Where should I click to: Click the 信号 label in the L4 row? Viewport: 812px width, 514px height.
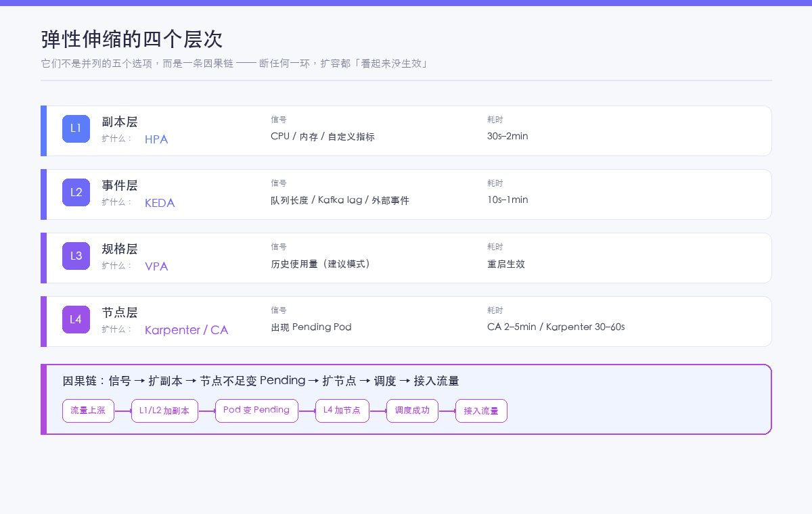[279, 310]
